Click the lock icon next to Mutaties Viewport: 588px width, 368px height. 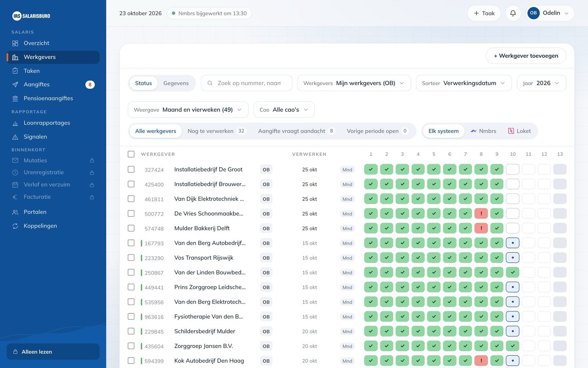coord(92,160)
